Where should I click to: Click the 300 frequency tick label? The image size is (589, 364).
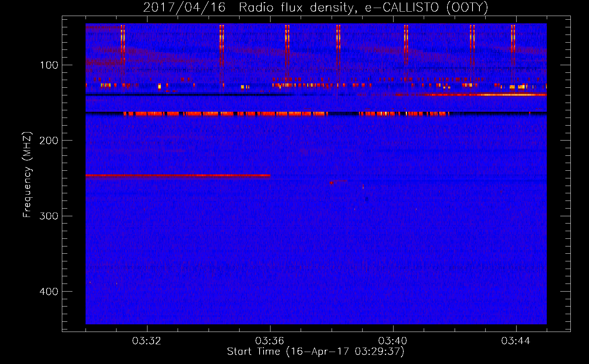click(x=49, y=216)
